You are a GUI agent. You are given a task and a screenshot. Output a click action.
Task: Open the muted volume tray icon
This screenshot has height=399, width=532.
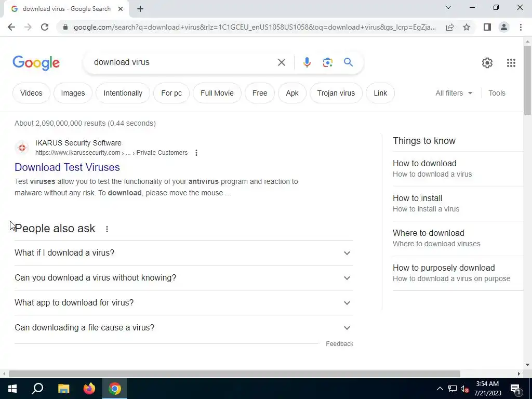[x=465, y=389]
